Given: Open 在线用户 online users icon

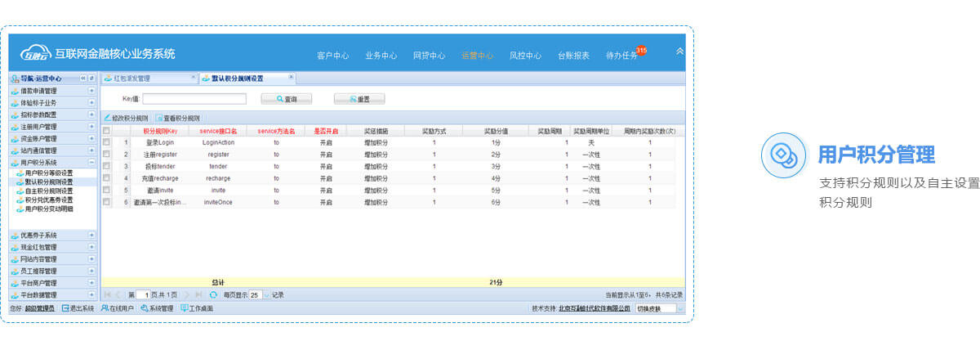Looking at the screenshot, I should pyautogui.click(x=105, y=308).
